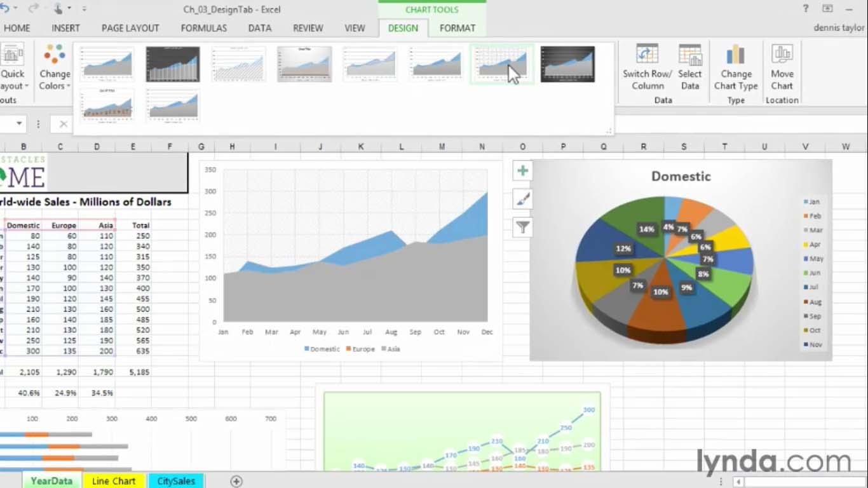Select the fourth gradient gray chart style
This screenshot has width=868, height=488.
pyautogui.click(x=304, y=64)
